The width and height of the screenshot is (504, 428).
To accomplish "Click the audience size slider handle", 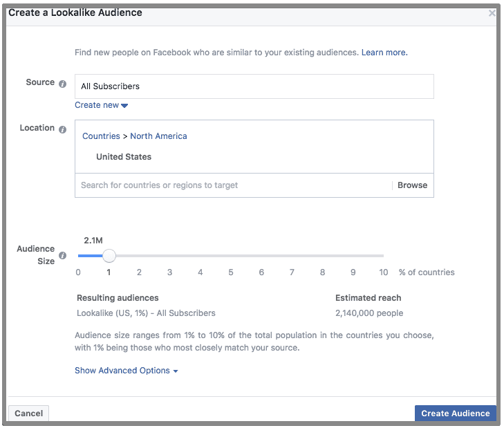I will 109,256.
